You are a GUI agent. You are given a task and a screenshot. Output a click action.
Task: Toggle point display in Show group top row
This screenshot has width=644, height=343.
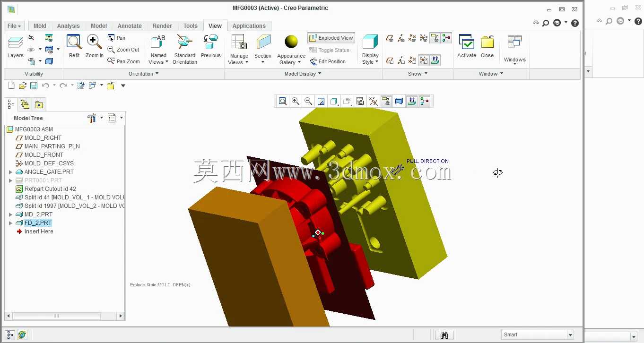coord(412,38)
